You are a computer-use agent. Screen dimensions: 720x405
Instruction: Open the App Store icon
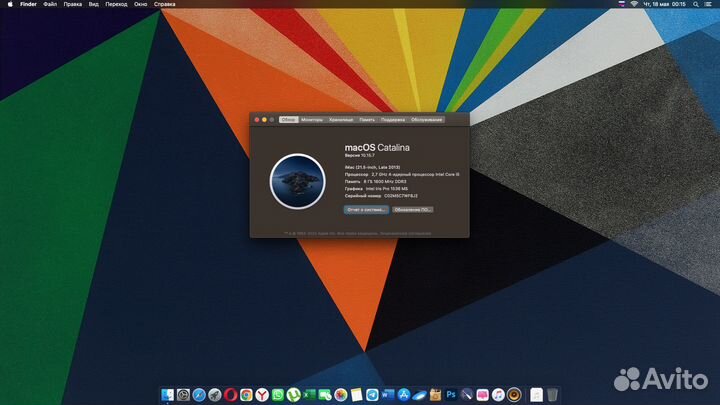[404, 394]
